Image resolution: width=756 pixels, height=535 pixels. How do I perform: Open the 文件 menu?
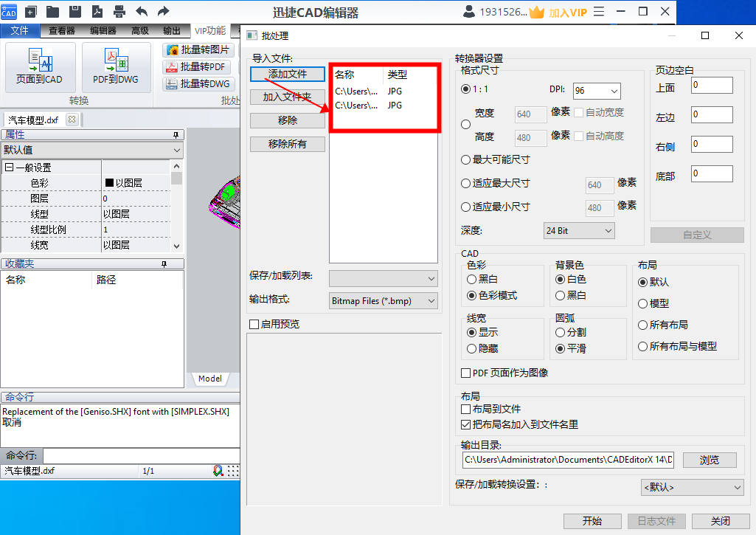pyautogui.click(x=20, y=30)
